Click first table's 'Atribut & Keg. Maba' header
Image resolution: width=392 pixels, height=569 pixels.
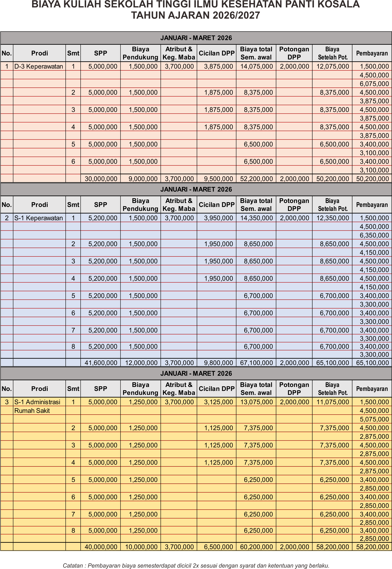click(x=179, y=53)
